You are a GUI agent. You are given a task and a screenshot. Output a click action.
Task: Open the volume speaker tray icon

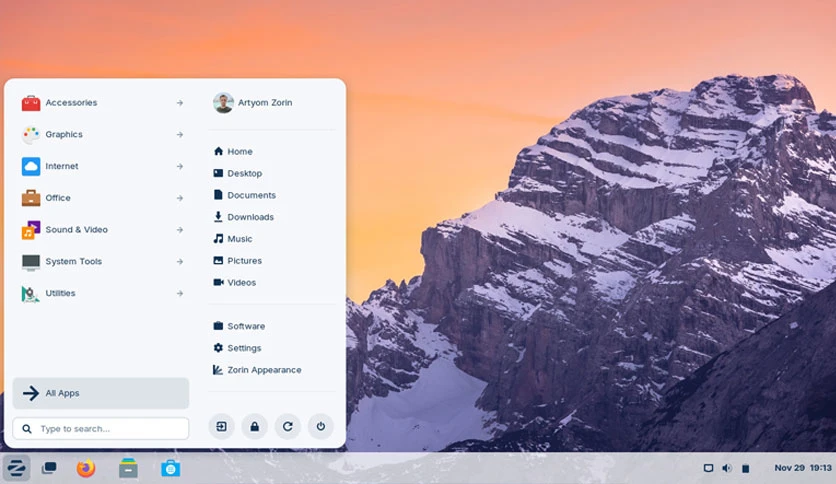coord(727,468)
